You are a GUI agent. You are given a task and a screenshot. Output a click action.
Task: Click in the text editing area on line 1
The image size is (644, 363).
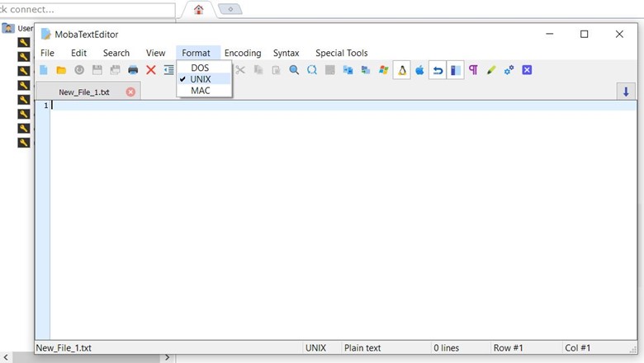[x=344, y=106]
